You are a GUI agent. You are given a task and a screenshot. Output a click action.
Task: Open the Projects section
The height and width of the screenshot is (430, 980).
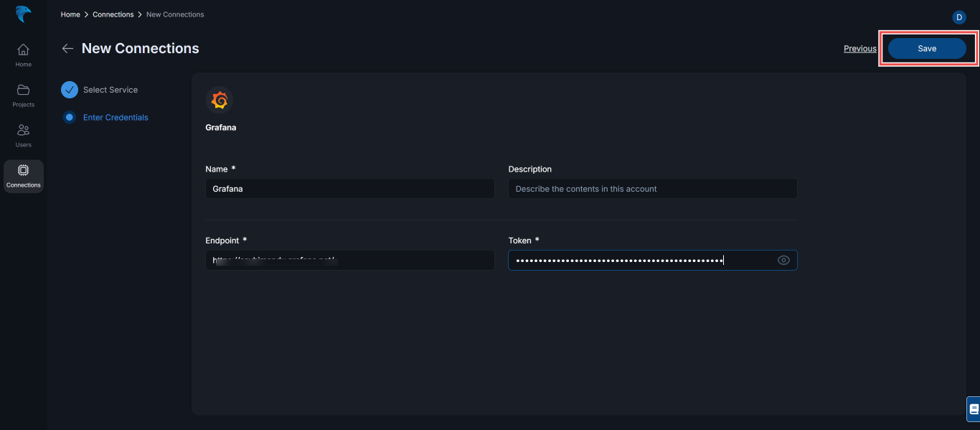(23, 94)
